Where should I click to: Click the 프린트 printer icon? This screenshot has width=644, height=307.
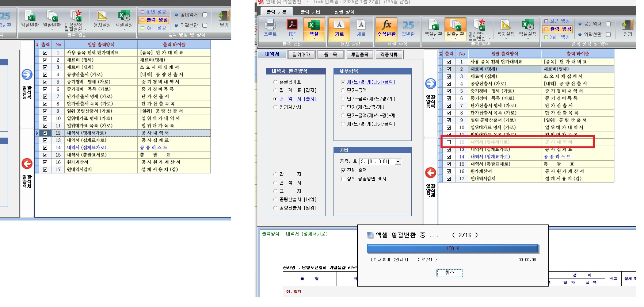pos(270,25)
